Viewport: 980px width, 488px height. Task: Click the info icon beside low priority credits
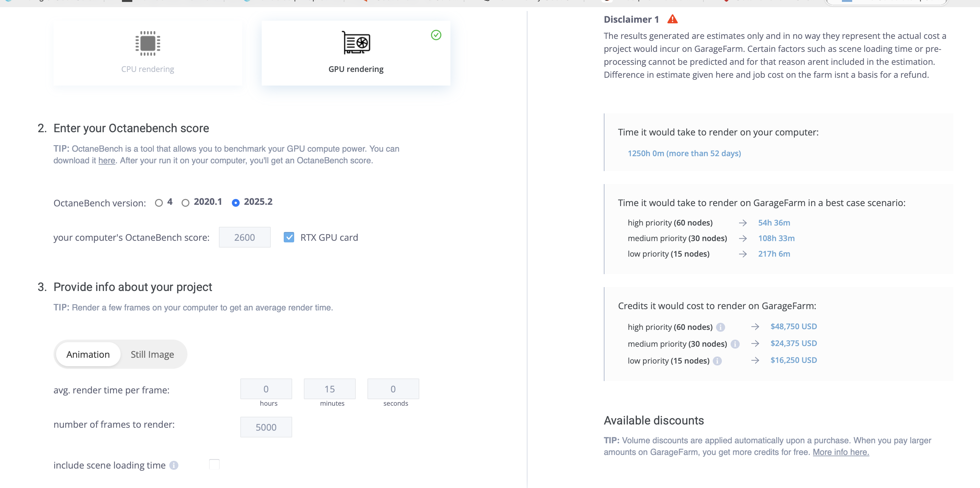(717, 361)
